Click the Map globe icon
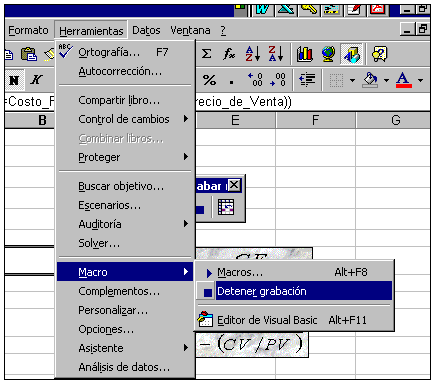The width and height of the screenshot is (434, 383). coord(328,54)
